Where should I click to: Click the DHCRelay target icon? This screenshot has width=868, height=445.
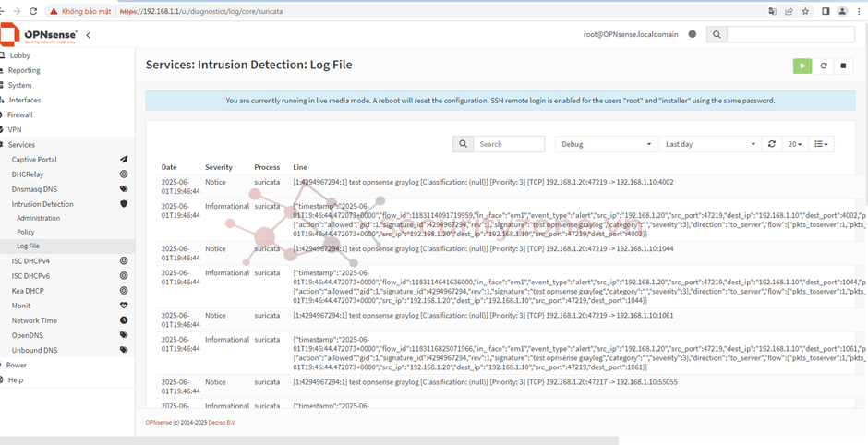click(x=124, y=174)
